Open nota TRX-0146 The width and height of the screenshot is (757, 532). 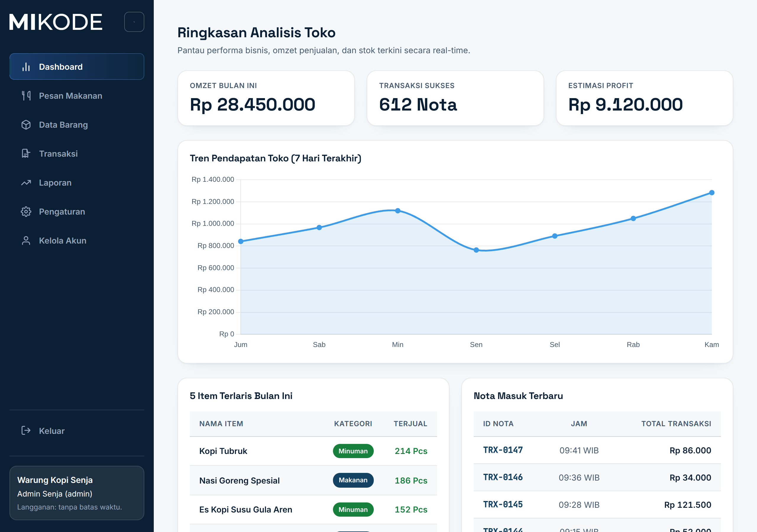(x=503, y=477)
